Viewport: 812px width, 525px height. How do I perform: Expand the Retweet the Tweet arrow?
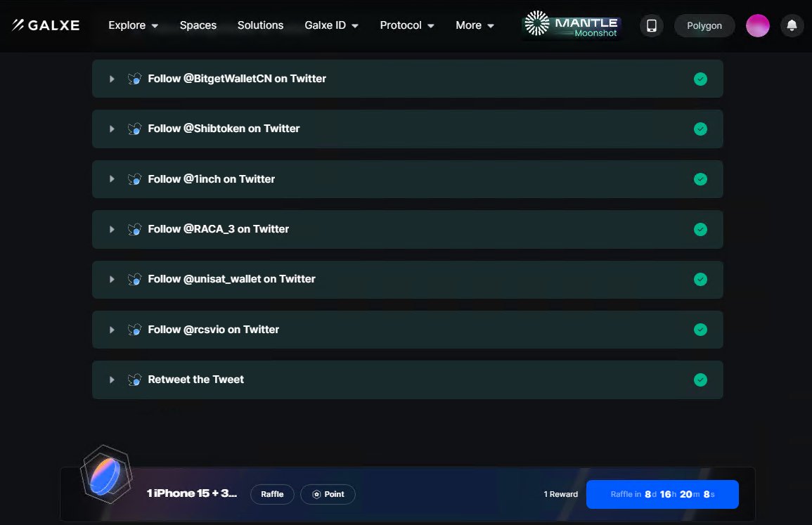112,380
